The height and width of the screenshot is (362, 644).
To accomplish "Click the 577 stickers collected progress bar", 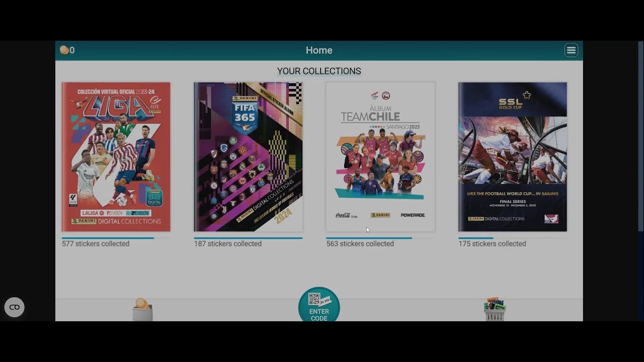I will [116, 238].
